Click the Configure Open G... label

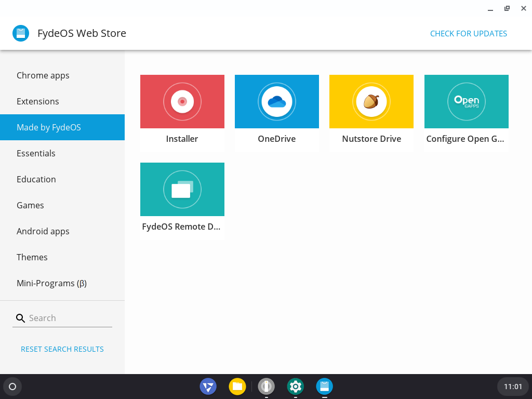point(465,139)
